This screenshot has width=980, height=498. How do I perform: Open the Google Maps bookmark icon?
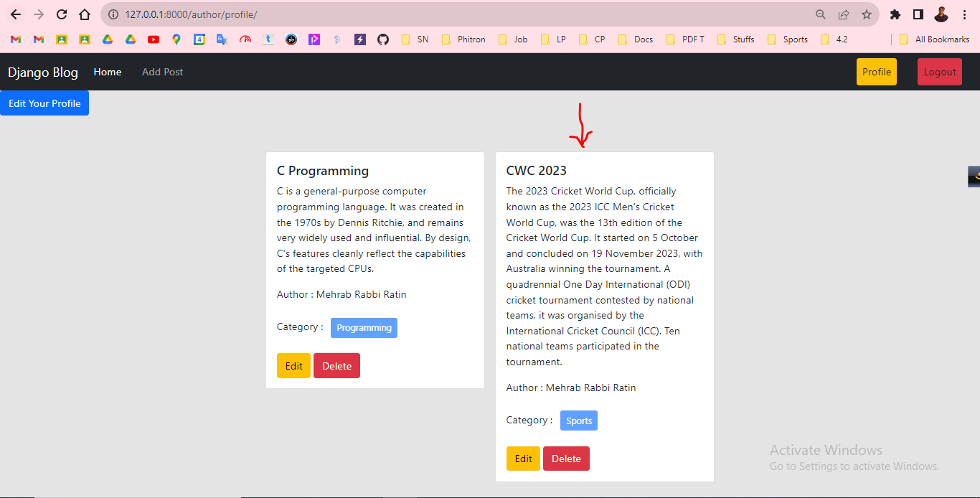[176, 39]
